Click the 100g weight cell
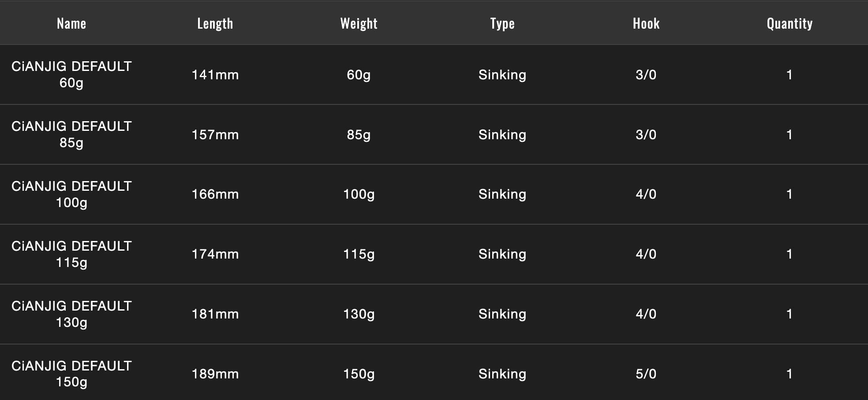The image size is (868, 400). 359,195
